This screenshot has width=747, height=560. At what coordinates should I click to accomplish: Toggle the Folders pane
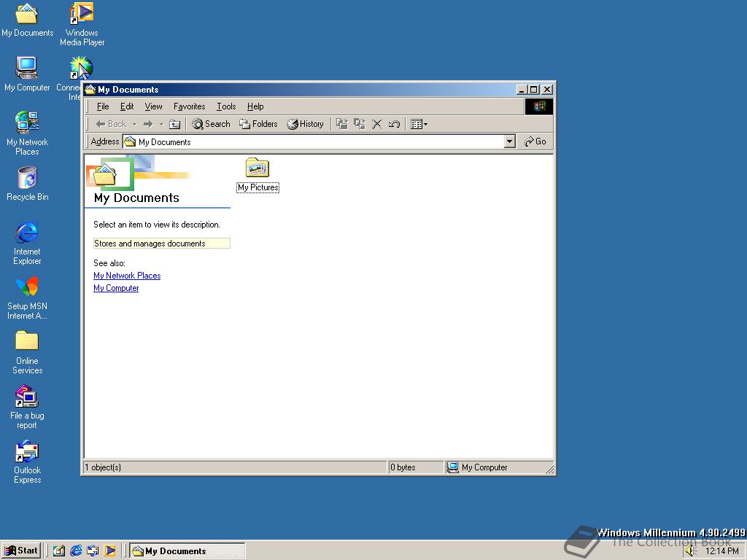(259, 124)
